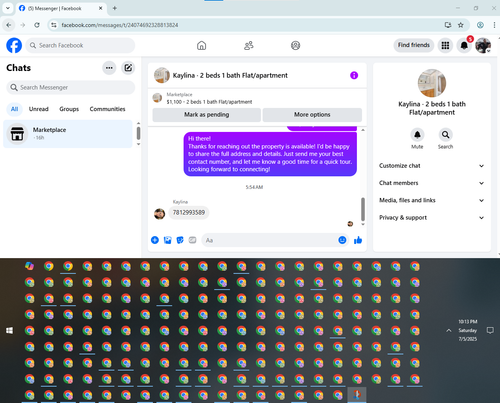Open Kaylina listing header title

230,75
